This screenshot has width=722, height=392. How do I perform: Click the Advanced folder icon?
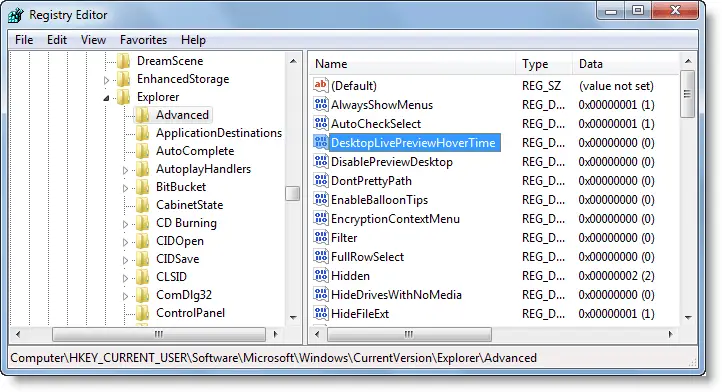pos(142,115)
